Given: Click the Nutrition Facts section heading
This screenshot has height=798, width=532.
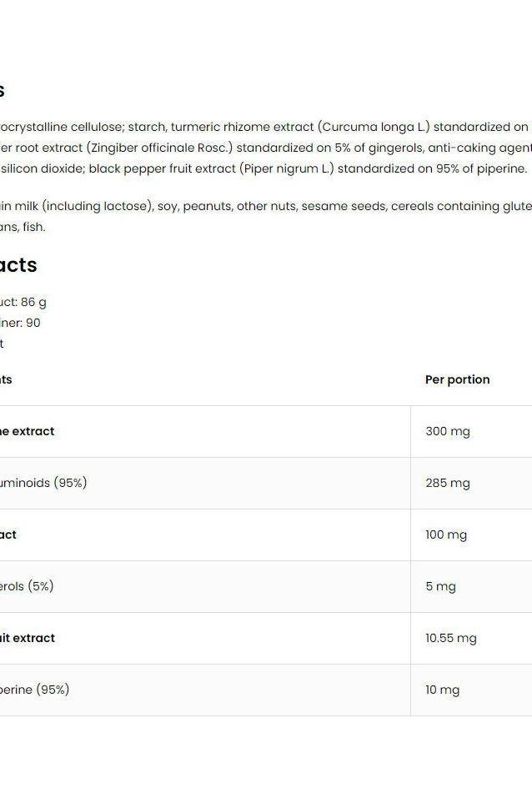Looking at the screenshot, I should [x=18, y=265].
